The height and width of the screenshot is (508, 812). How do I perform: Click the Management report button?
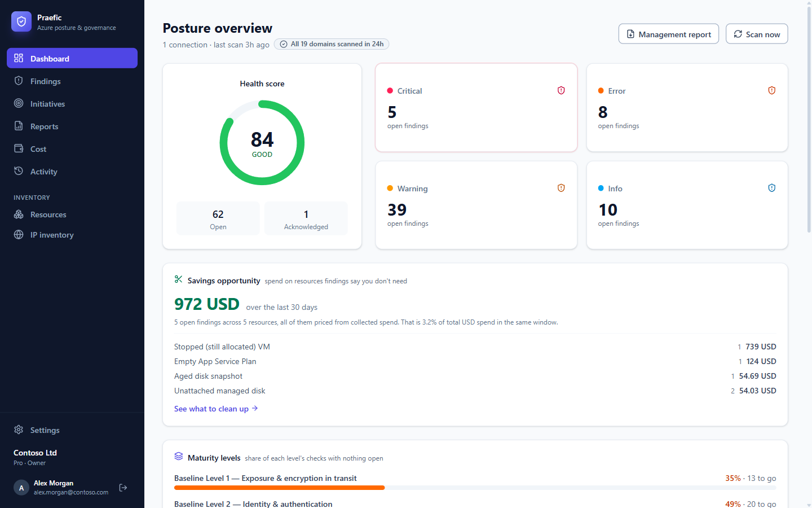pyautogui.click(x=669, y=34)
